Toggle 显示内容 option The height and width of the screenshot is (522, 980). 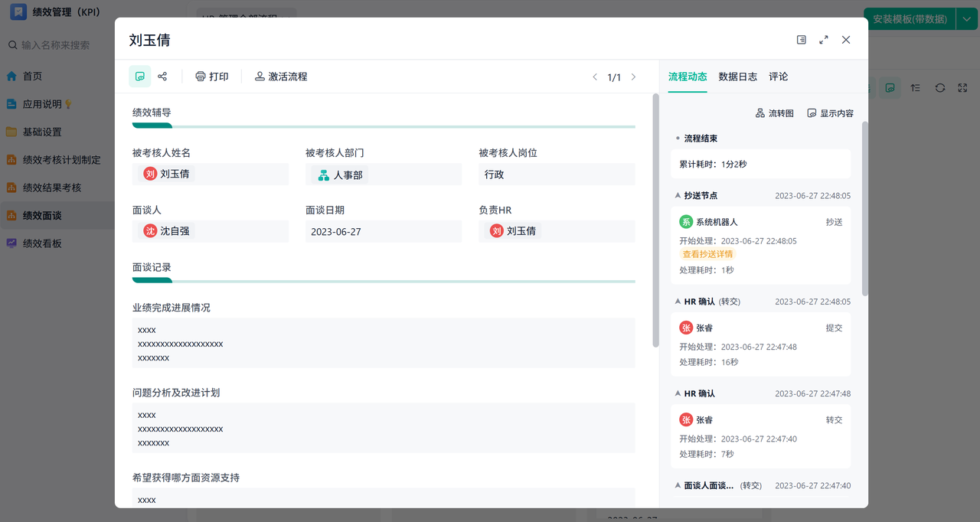[x=831, y=113]
